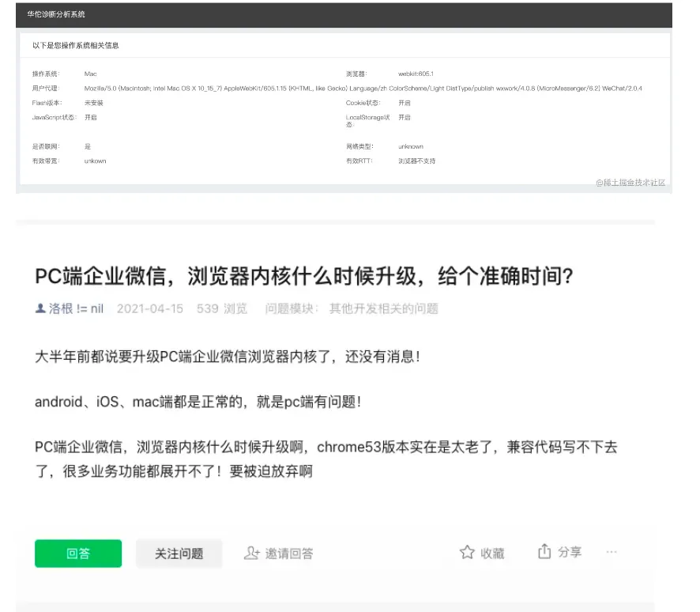Click the 以下是您操作系统相关信息 heading
Image resolution: width=700 pixels, height=612 pixels.
(x=75, y=46)
